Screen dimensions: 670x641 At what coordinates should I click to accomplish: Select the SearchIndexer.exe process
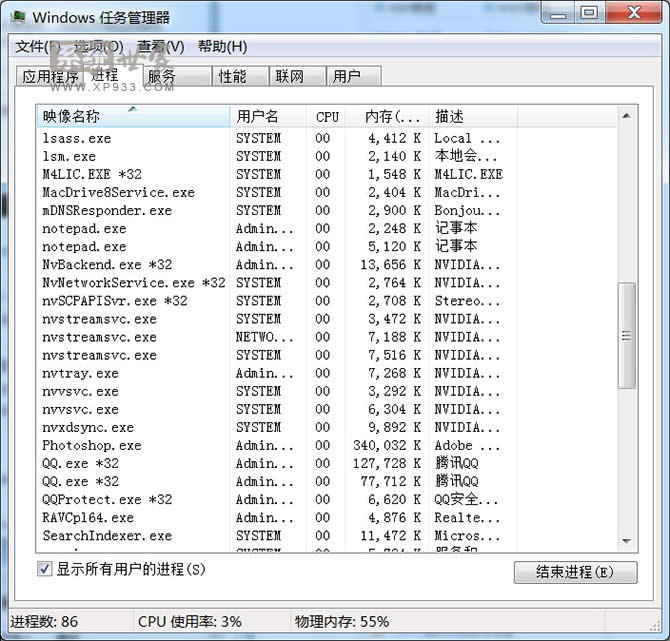coord(107,536)
